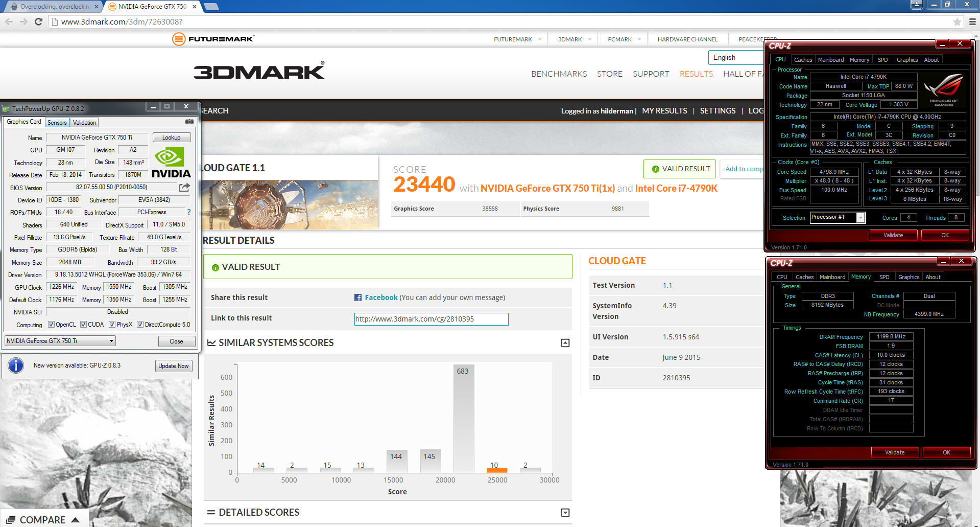Click the Lookup button in GPU-Z

[x=172, y=138]
